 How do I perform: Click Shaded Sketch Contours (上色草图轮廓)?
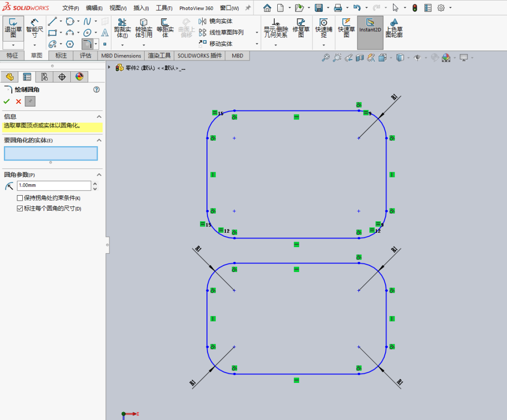[x=394, y=28]
